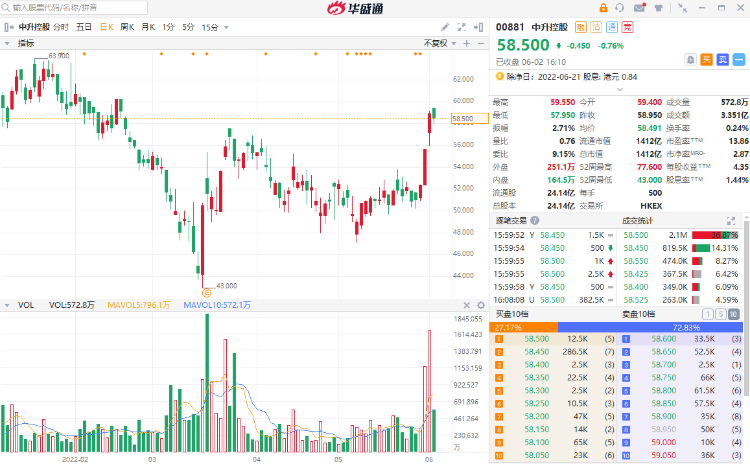Open the dropdown arrow after 15分
Screen dimensions: 750x464
coord(224,27)
